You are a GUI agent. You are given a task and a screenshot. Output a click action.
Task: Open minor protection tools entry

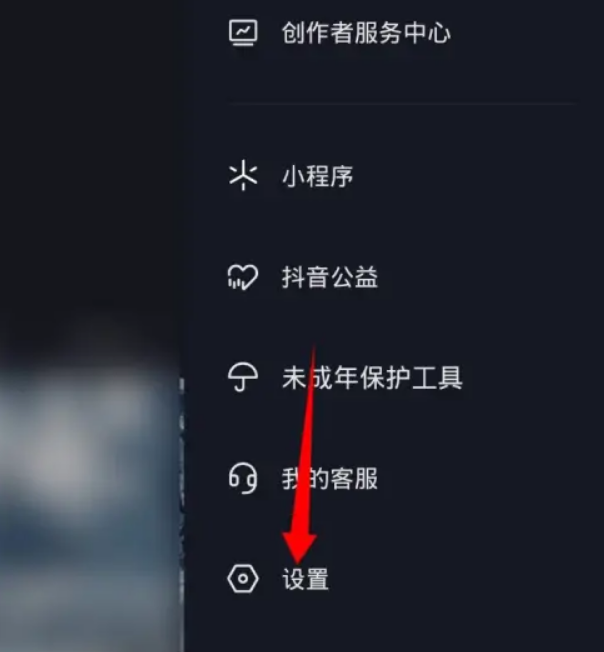(x=393, y=378)
